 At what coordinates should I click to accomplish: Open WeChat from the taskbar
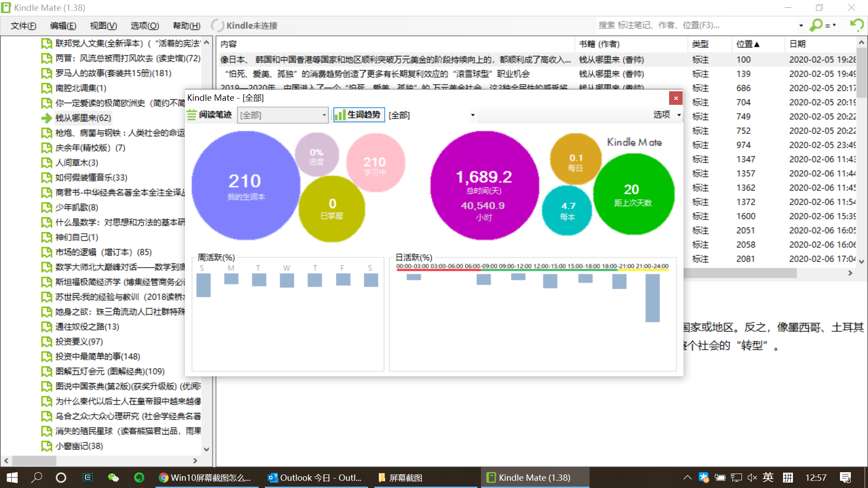click(x=113, y=478)
